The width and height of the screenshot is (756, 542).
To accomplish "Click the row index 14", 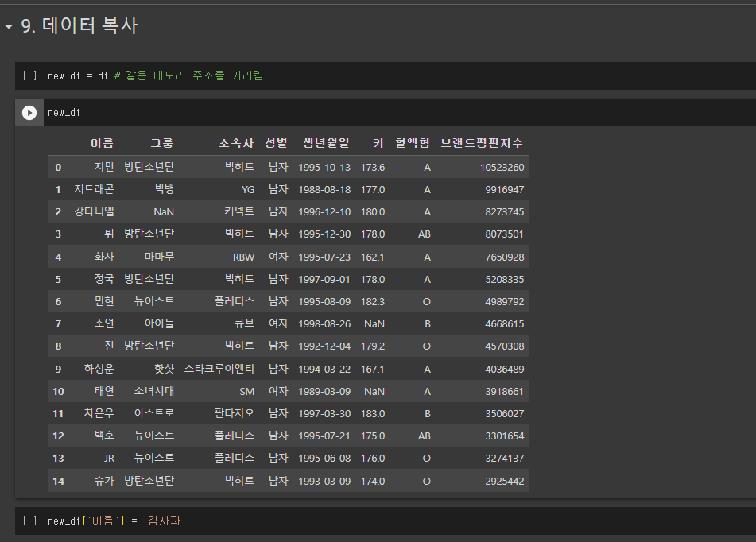I will coord(58,482).
